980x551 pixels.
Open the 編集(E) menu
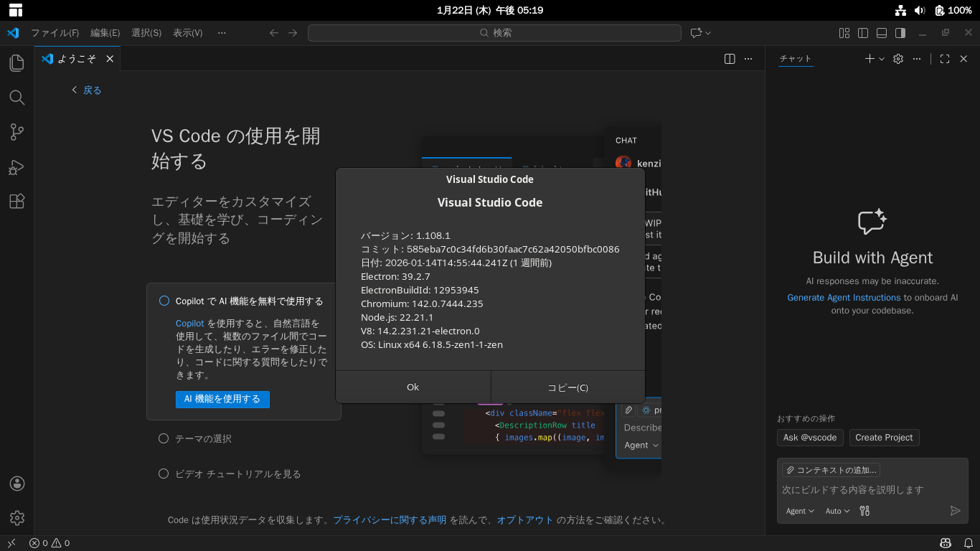(x=105, y=33)
